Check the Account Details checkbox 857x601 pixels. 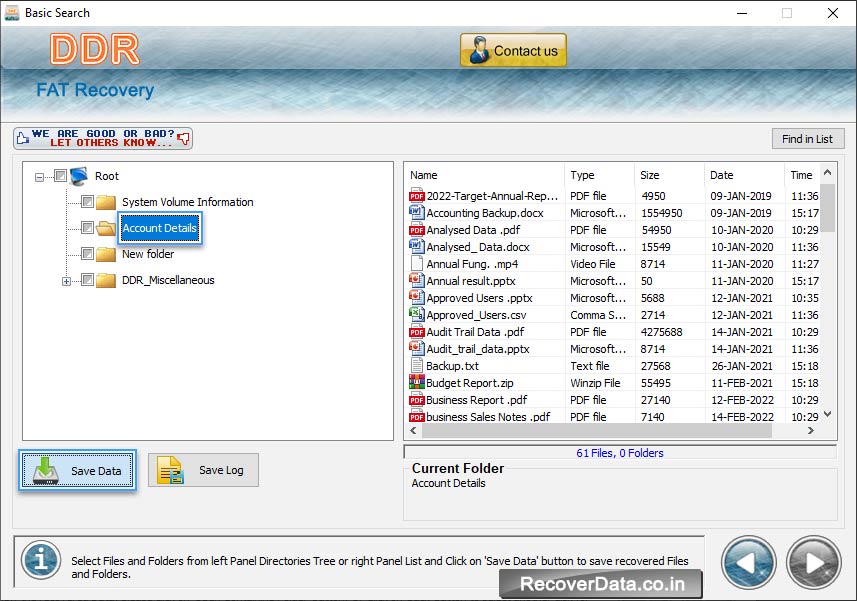click(87, 227)
